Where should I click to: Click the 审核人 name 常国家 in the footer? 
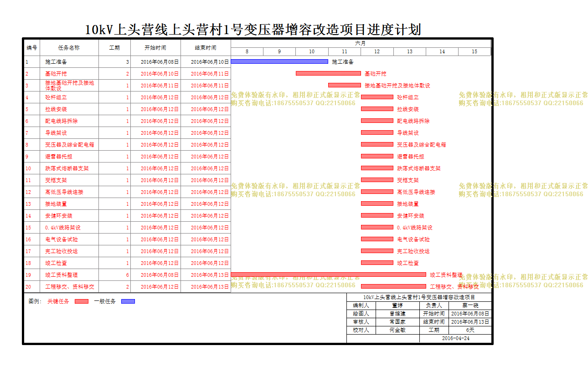397,322
